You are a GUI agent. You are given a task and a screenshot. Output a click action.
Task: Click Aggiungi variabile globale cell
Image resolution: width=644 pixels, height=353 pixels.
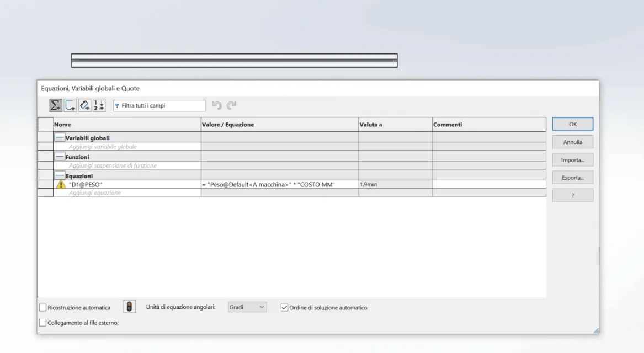coord(127,147)
